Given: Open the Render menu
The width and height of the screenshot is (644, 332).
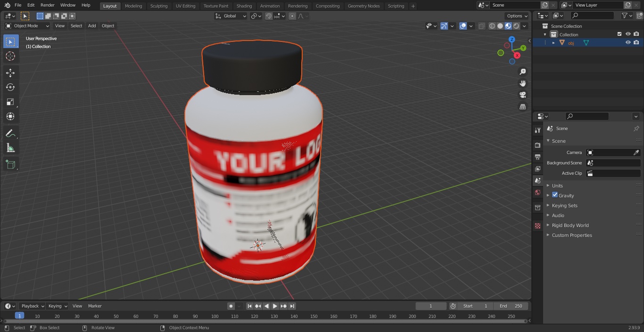Looking at the screenshot, I should pos(47,5).
